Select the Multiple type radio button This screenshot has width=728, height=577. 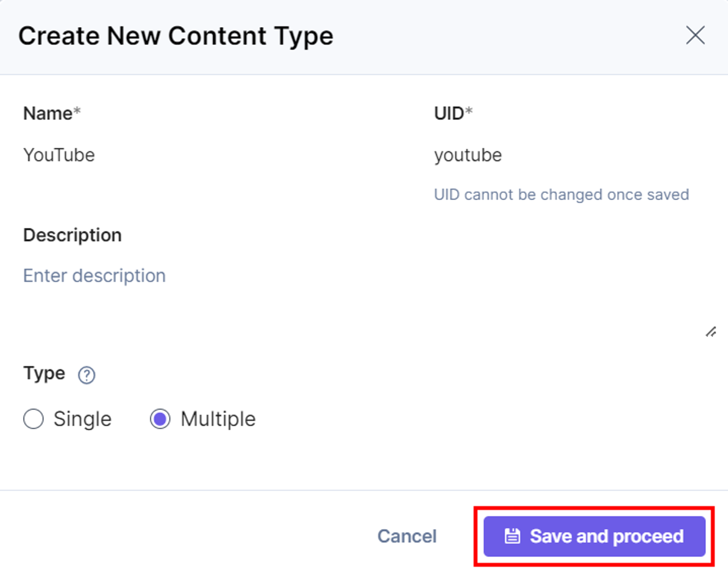[160, 419]
